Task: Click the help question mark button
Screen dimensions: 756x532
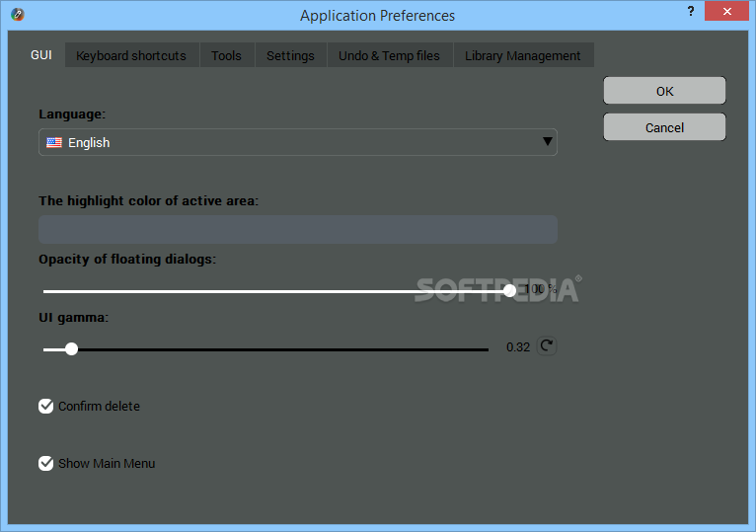Action: tap(691, 11)
